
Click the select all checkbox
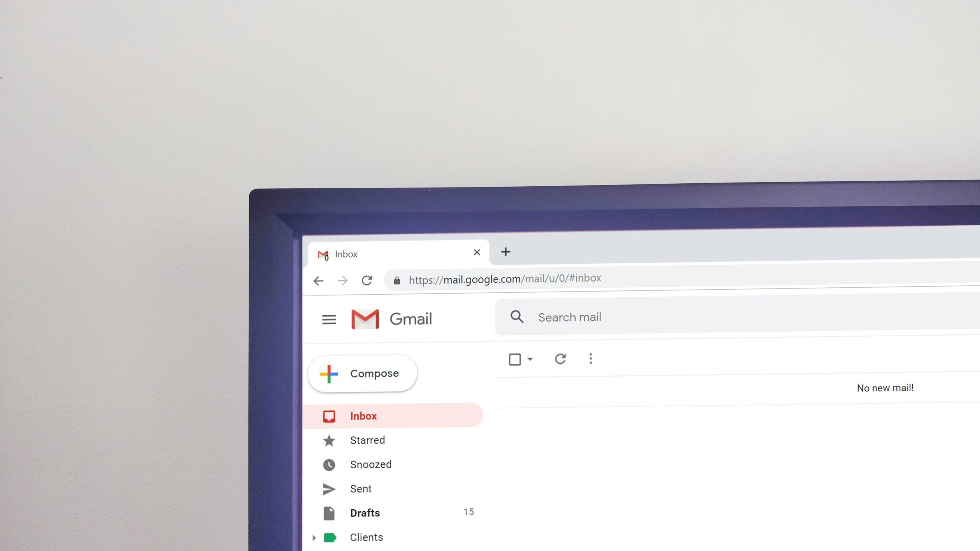point(515,358)
